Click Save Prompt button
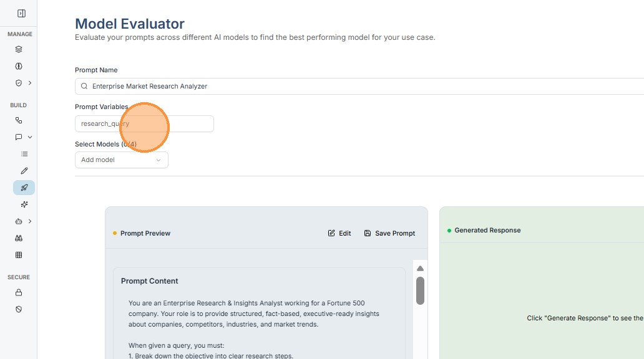The width and height of the screenshot is (644, 359). tap(389, 233)
